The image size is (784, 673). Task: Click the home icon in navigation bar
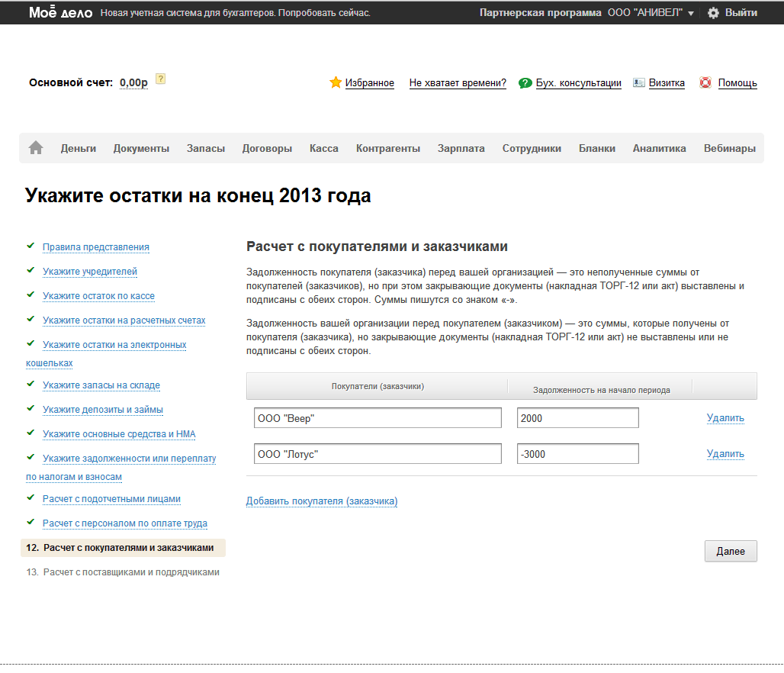click(x=36, y=147)
